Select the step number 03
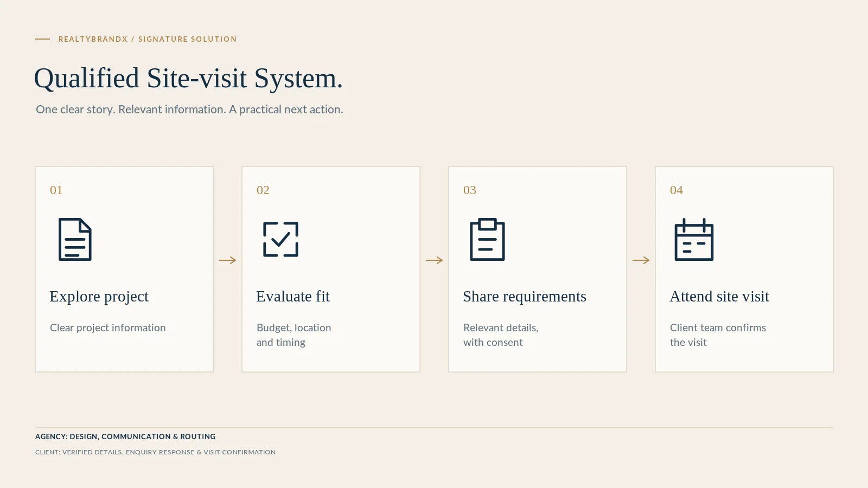This screenshot has height=488, width=868. (470, 190)
